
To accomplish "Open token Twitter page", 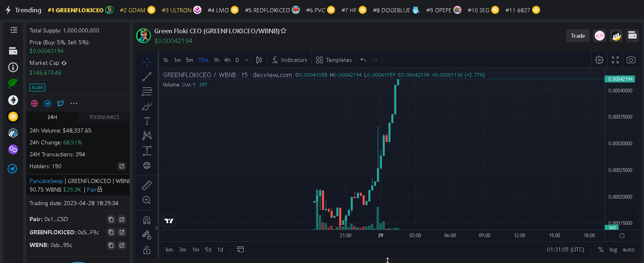I will click(x=61, y=103).
